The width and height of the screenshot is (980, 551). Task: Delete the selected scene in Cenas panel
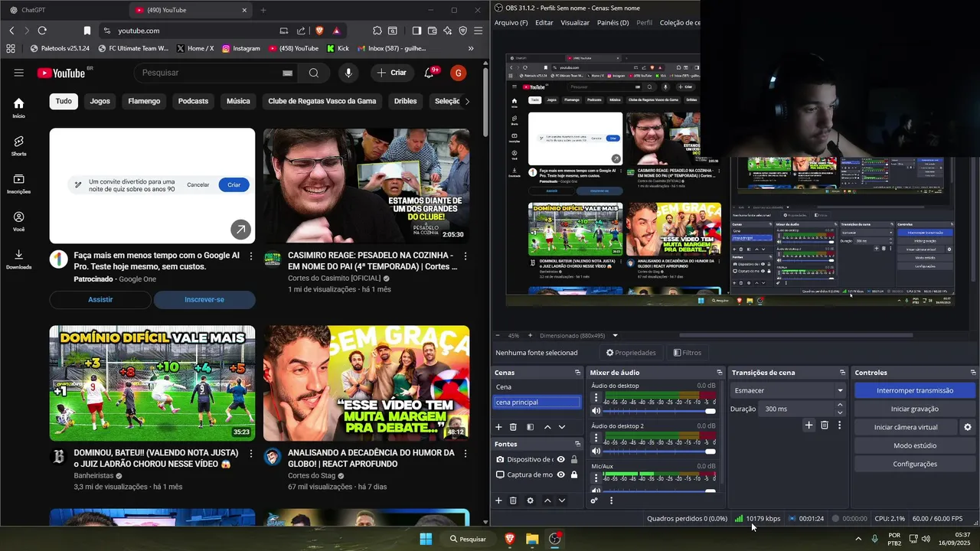pos(513,427)
